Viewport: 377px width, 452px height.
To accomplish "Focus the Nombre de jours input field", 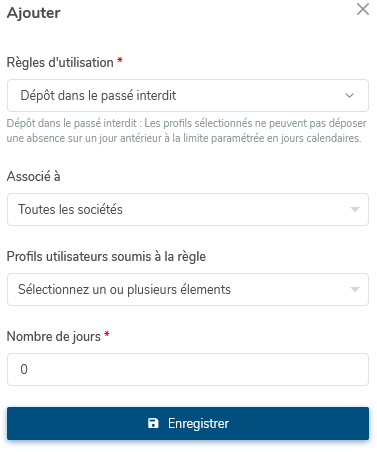I will coord(188,369).
